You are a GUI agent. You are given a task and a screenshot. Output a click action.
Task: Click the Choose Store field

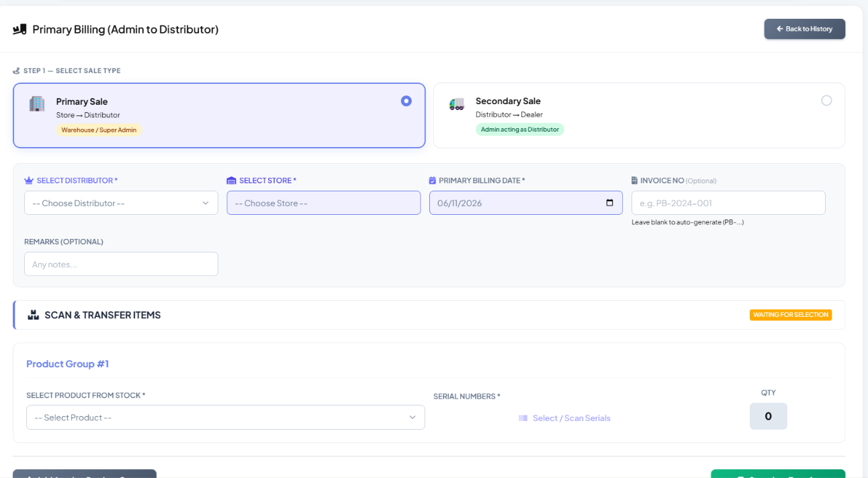[323, 203]
